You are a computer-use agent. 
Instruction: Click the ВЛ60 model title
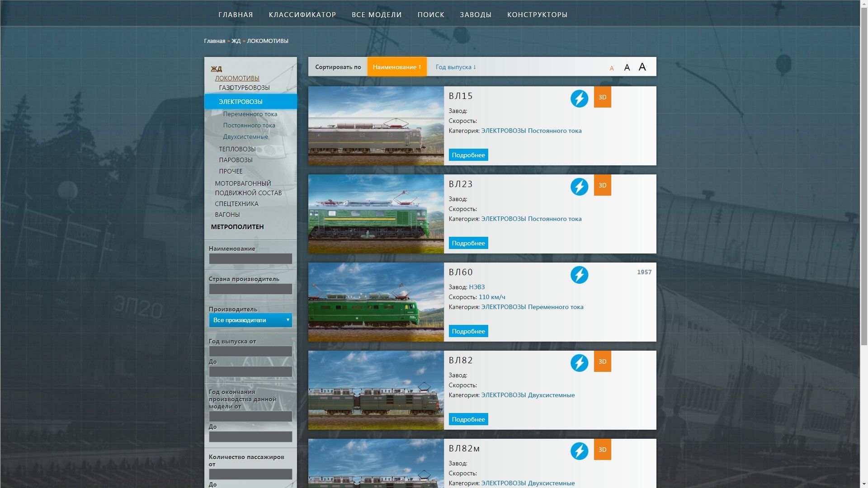460,272
